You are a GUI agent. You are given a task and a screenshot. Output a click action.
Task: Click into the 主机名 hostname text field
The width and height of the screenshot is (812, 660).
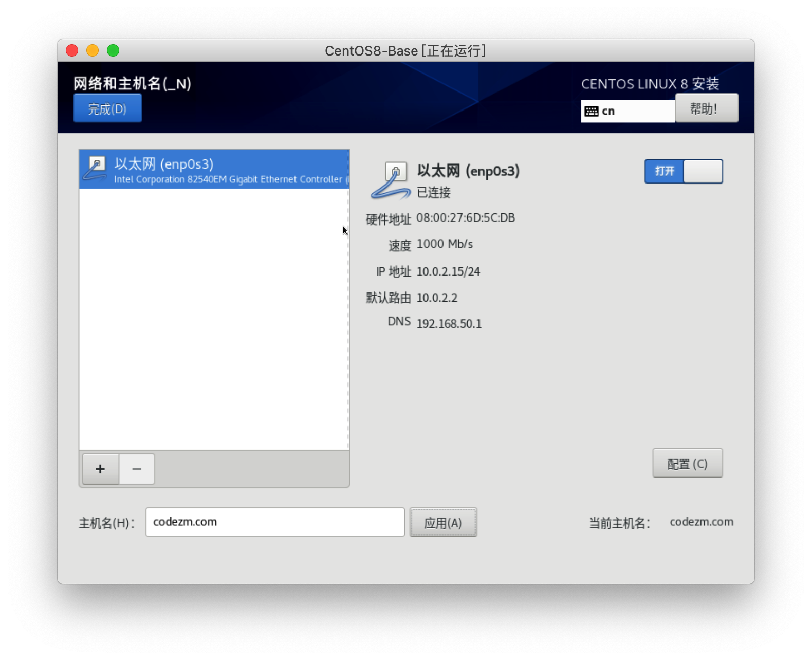(x=275, y=522)
